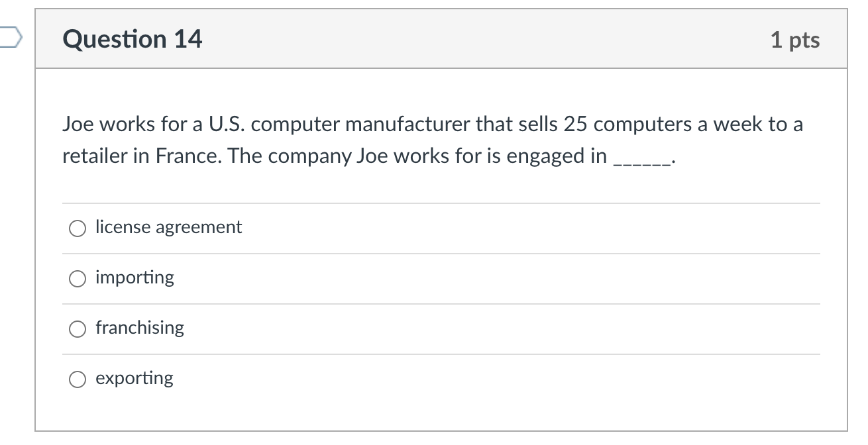Click the "exporting" answer label text
The width and height of the screenshot is (868, 445).
[x=135, y=378]
